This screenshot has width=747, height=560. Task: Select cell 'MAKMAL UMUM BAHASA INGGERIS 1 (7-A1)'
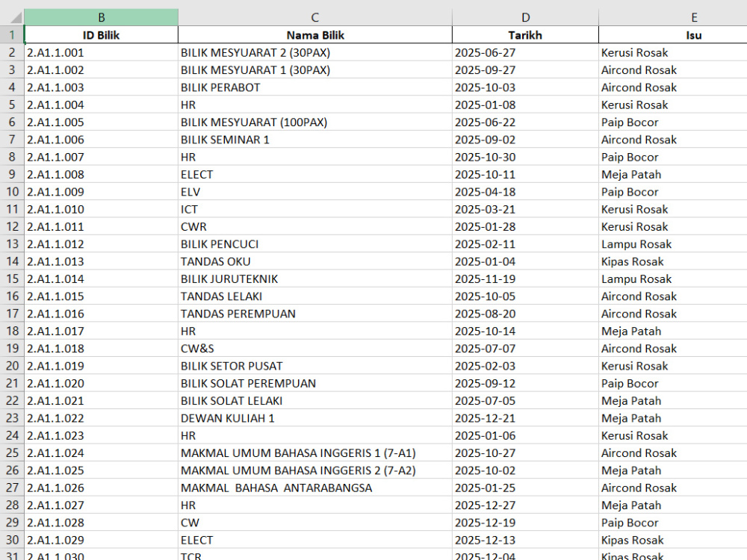click(315, 453)
